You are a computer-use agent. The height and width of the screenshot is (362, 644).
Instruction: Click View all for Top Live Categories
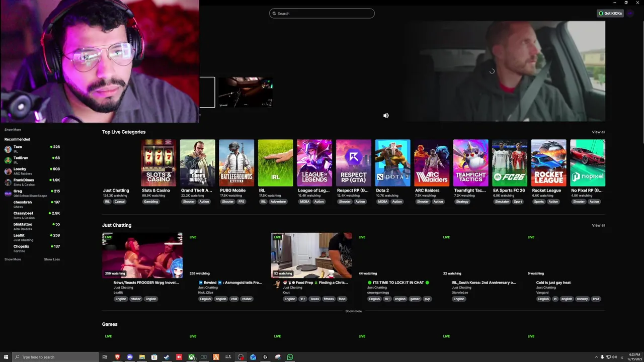(598, 132)
